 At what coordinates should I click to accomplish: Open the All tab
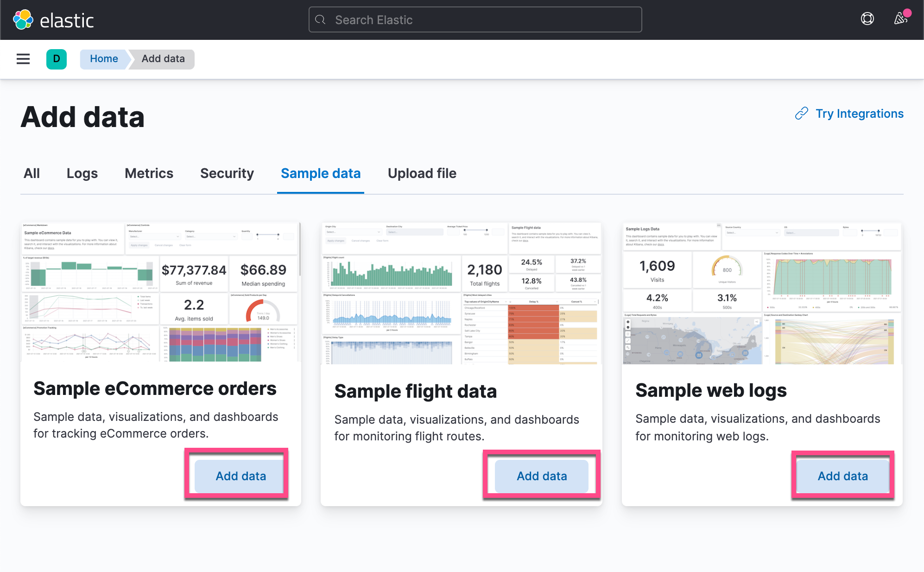(32, 173)
